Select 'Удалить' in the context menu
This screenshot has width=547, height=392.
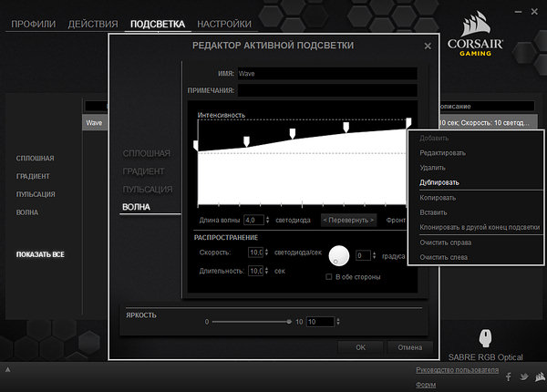coord(433,168)
